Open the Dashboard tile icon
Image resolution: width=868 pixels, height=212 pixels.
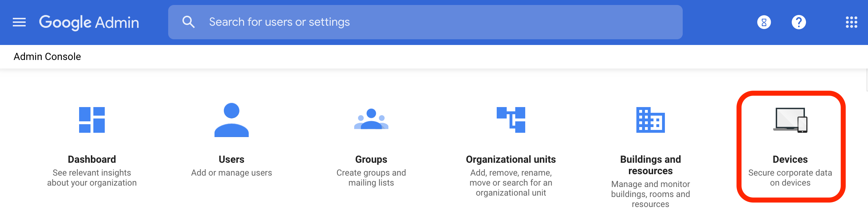tap(92, 120)
